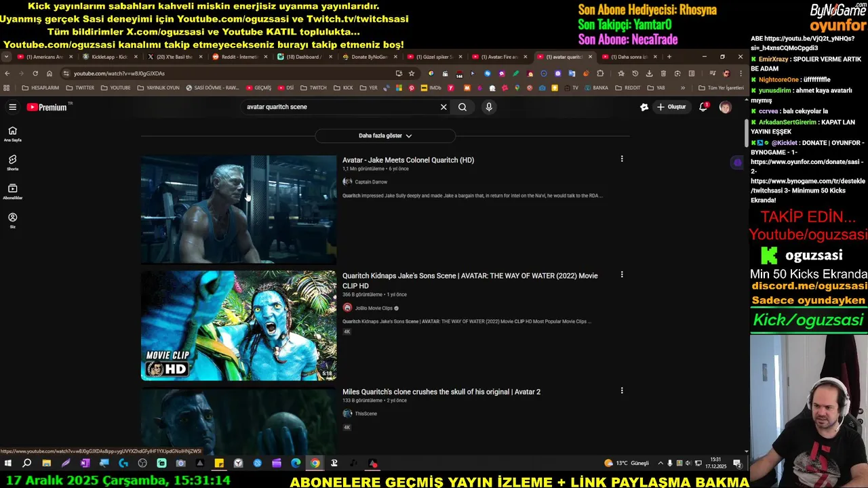Click the Oluştur create button

click(671, 107)
